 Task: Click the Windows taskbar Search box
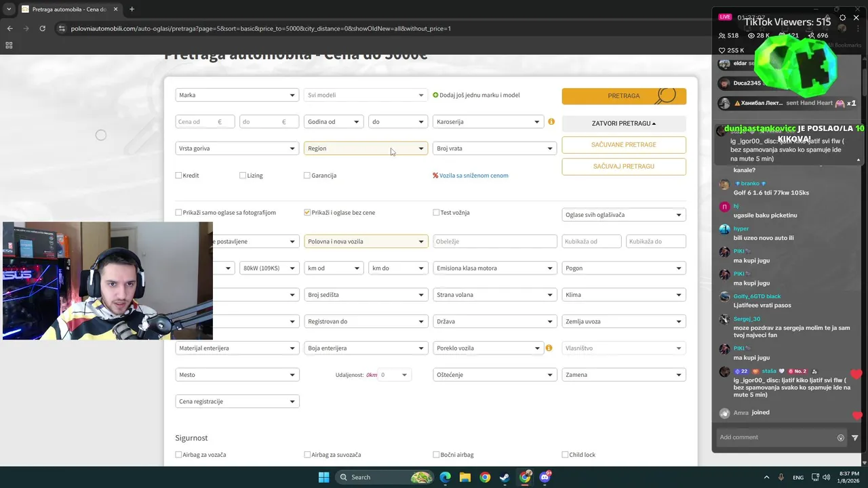coord(385,477)
